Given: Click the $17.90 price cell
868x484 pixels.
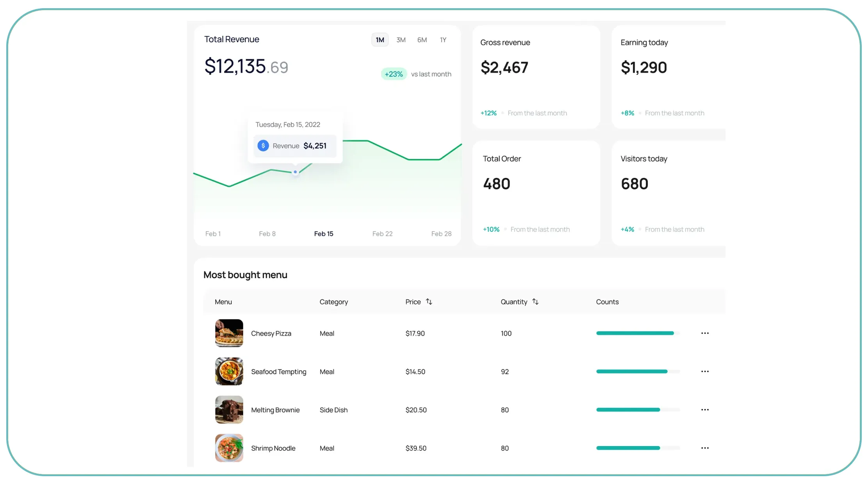Looking at the screenshot, I should click(x=415, y=333).
